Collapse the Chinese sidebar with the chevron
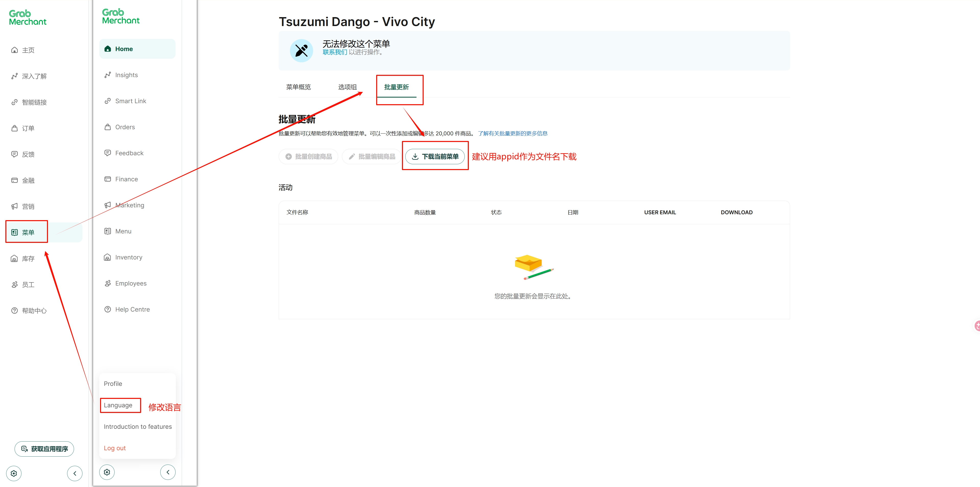Image resolution: width=980 pixels, height=487 pixels. pos(75,473)
